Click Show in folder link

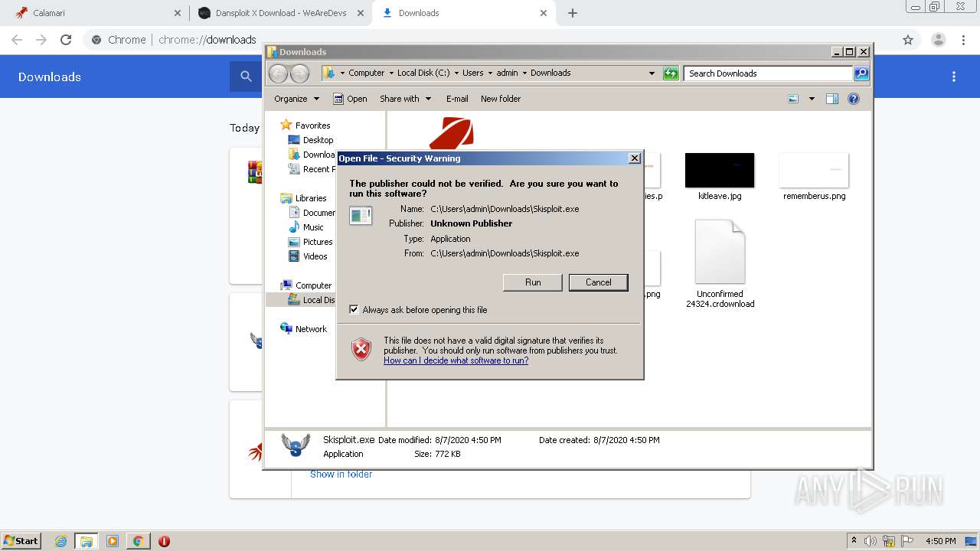coord(341,474)
